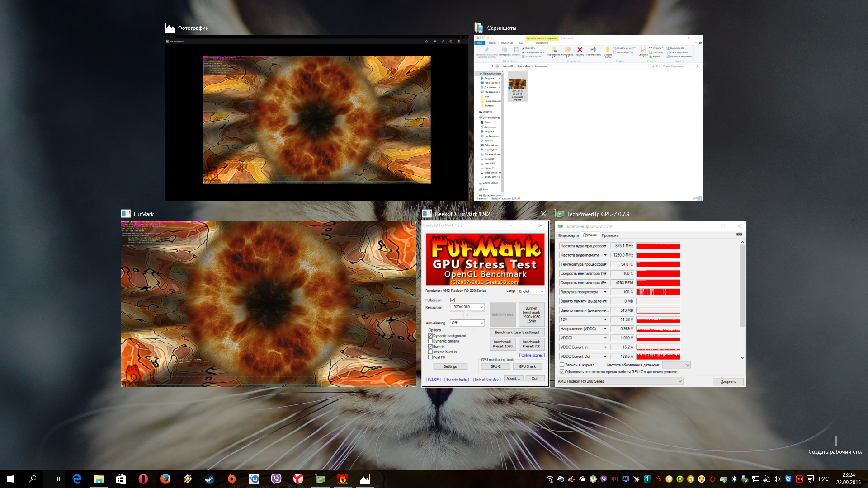Launch Opera browser from taskbar
This screenshot has height=488, width=868.
(143, 479)
